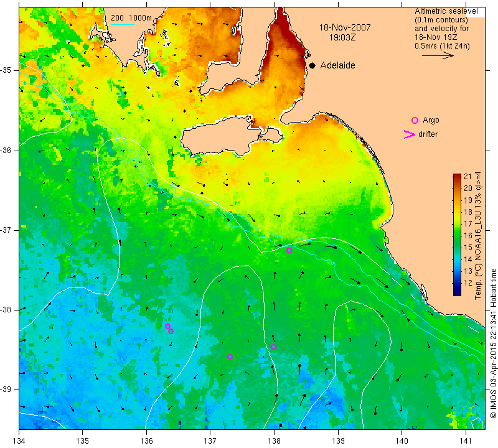Click the Argo float circle near 37.25°S
This screenshot has width=498, height=448.
pyautogui.click(x=289, y=251)
